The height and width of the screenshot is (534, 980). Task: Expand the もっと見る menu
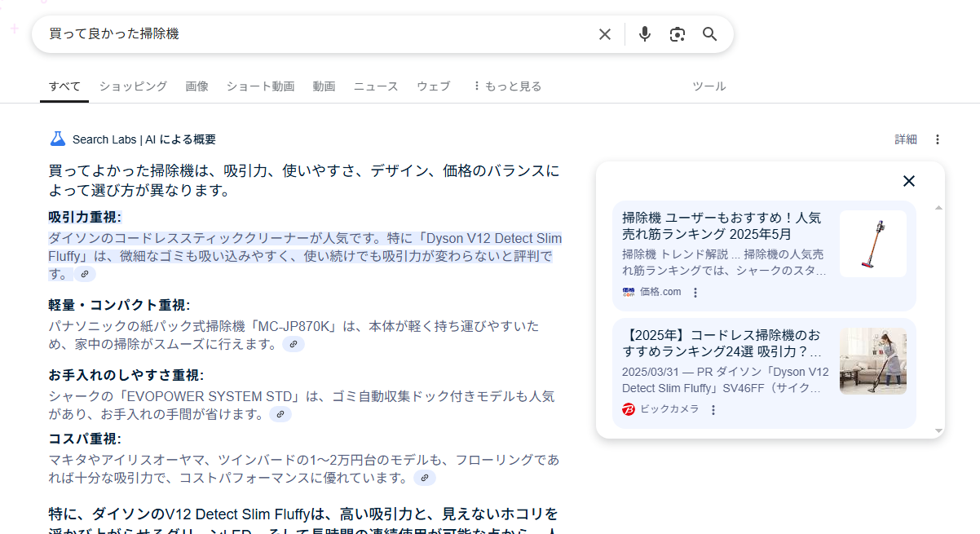(507, 86)
